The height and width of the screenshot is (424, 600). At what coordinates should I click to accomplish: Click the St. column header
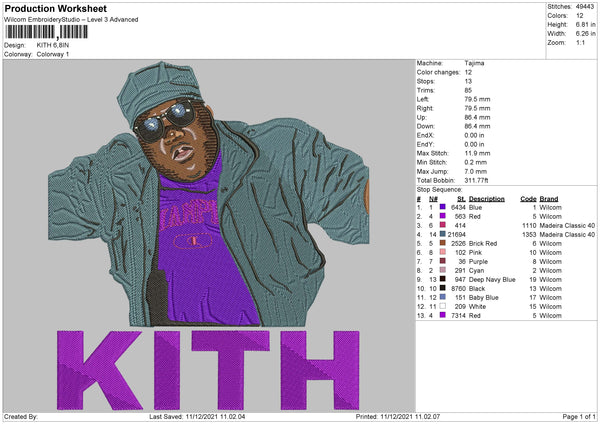(x=461, y=199)
